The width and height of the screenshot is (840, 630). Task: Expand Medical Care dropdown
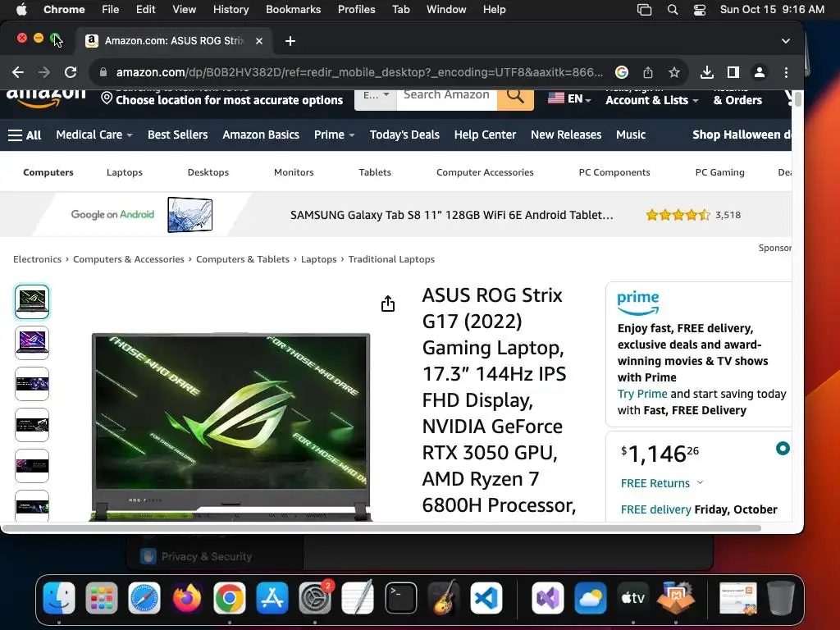click(94, 135)
